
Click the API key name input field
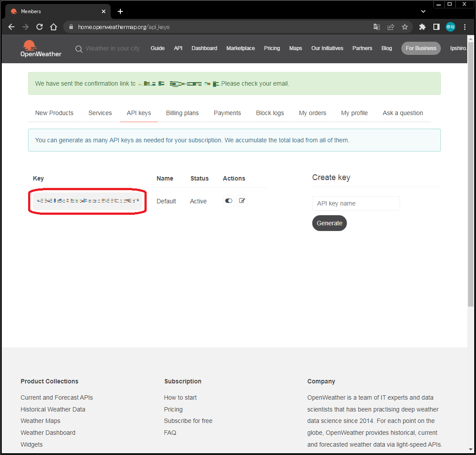(356, 203)
